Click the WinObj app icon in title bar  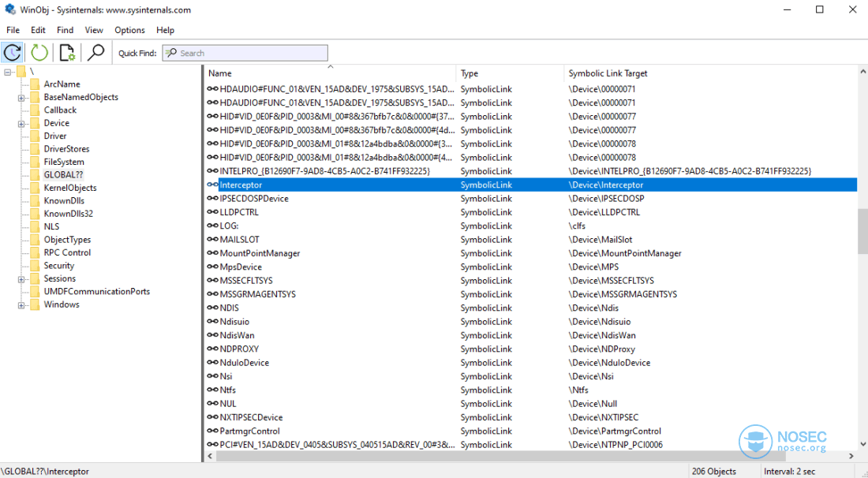coord(10,9)
